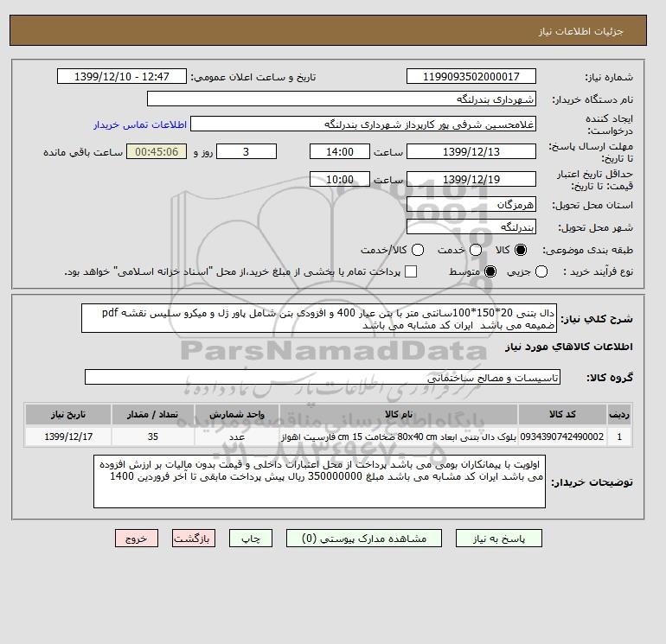Screen dimensions: 666x644
Task: Click the کد کالا column header
Action: coord(562,414)
